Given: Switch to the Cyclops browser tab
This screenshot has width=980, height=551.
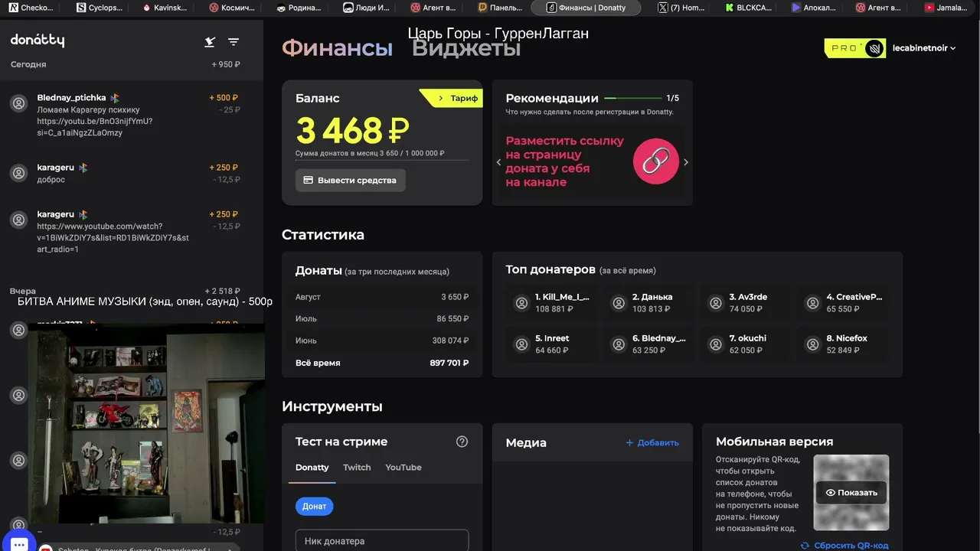Looking at the screenshot, I should click(100, 8).
